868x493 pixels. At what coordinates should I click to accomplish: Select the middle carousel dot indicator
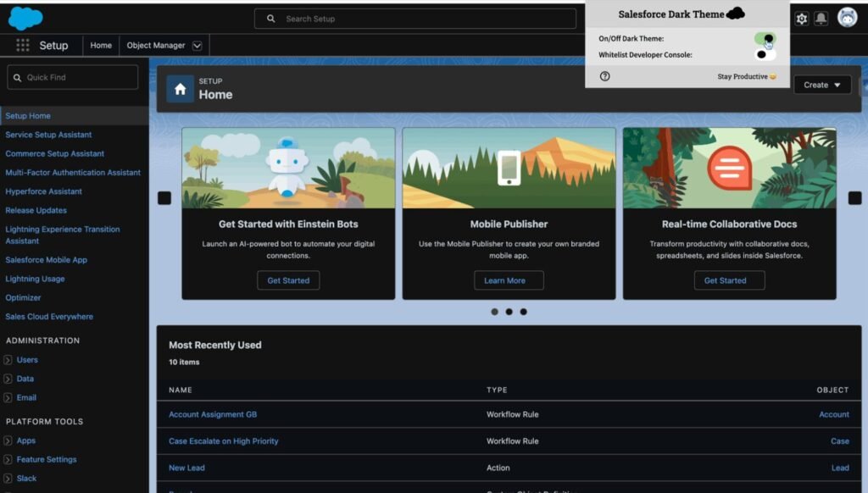tap(509, 312)
